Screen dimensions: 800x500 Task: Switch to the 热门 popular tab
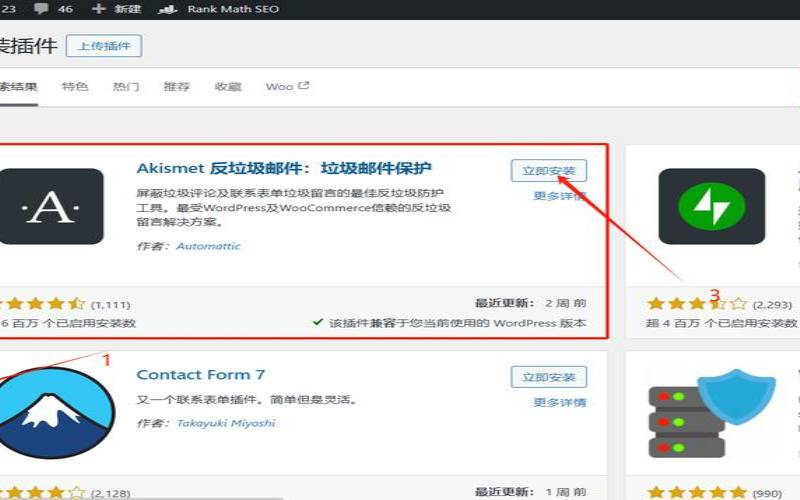click(126, 86)
